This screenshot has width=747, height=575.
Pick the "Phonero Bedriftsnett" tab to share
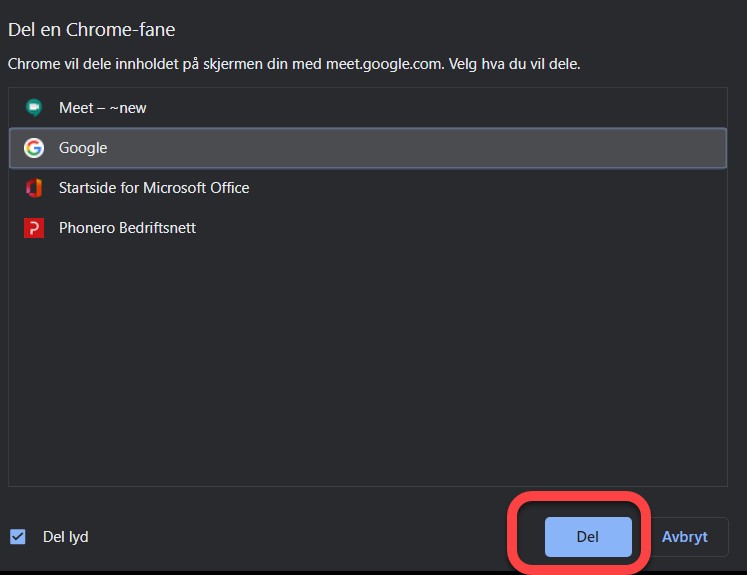coord(127,228)
